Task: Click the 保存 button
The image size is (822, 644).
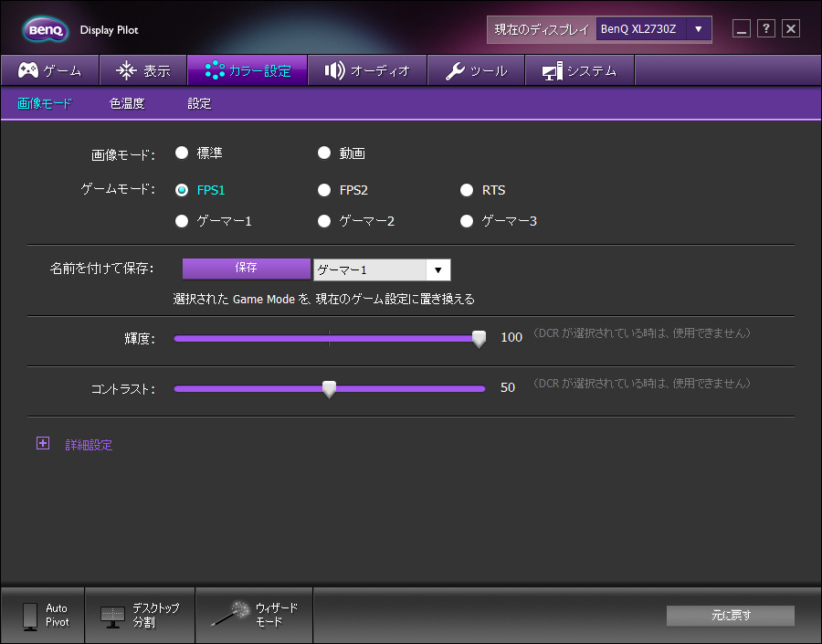Action: coord(246,268)
